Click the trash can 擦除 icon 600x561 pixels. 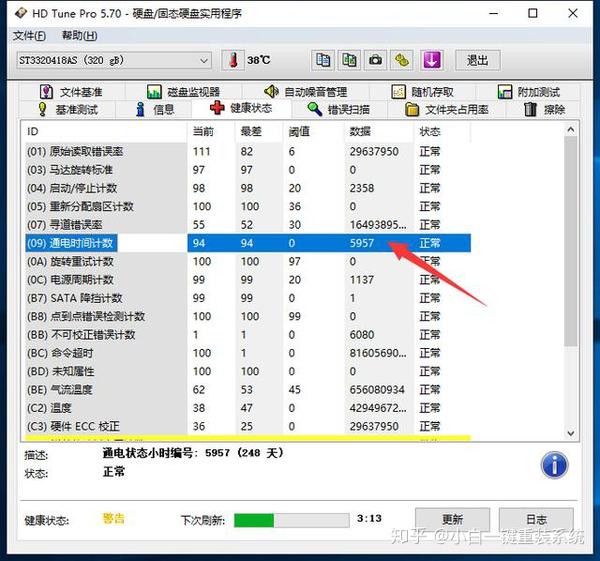(x=530, y=109)
